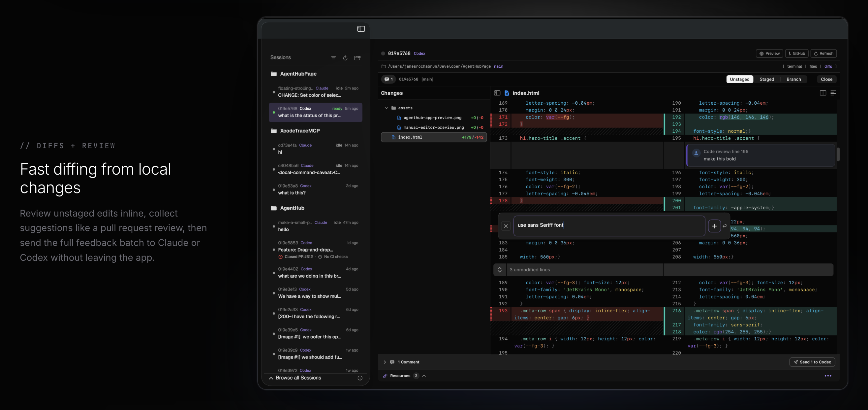Open the three-dot more menu
The image size is (868, 410).
click(827, 376)
